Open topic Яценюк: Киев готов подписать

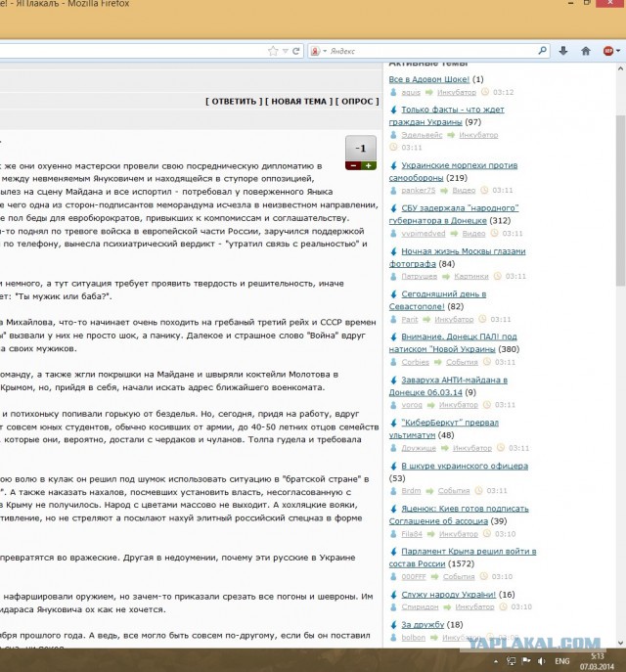point(465,509)
